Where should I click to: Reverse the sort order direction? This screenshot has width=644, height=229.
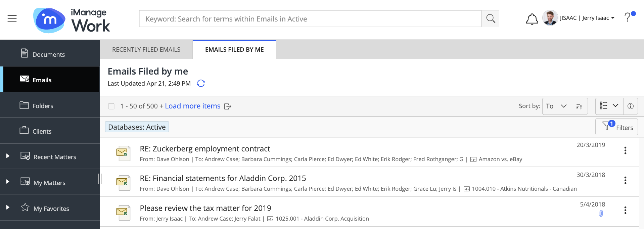[579, 106]
